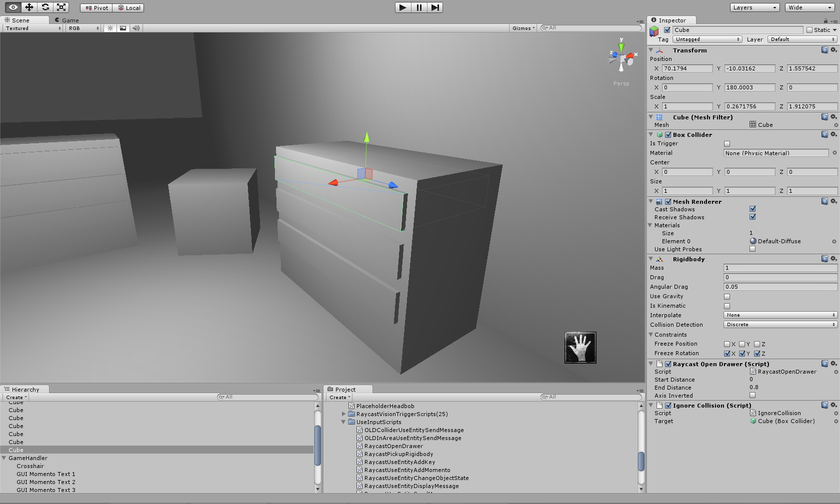Screen dimensions: 840x504
Task: Click the Pause button
Action: pyautogui.click(x=419, y=7)
